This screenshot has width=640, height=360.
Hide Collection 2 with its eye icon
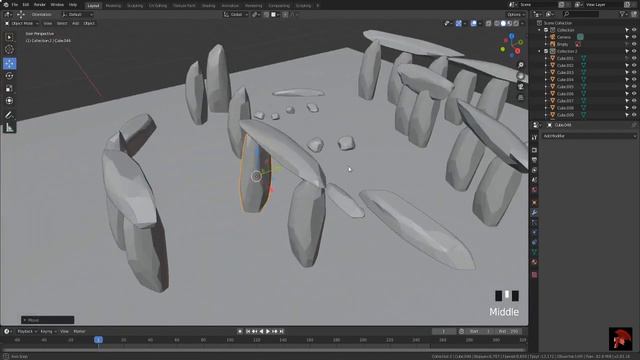click(634, 51)
